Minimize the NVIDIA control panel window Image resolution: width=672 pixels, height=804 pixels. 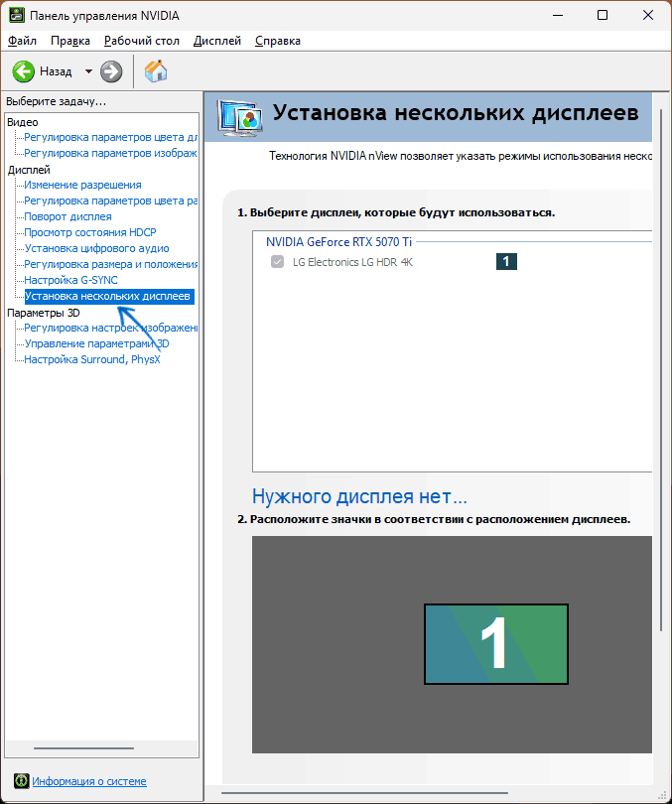pos(558,15)
